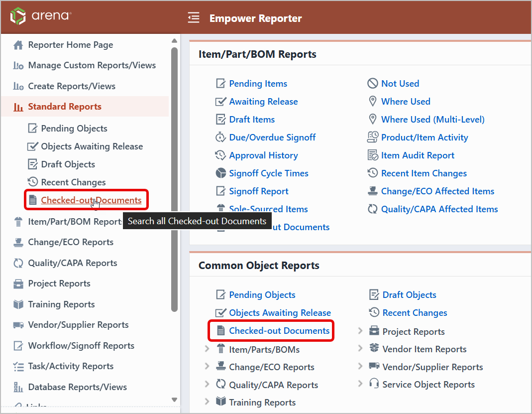Open the Approval History report link
532x414 pixels.
click(x=263, y=155)
